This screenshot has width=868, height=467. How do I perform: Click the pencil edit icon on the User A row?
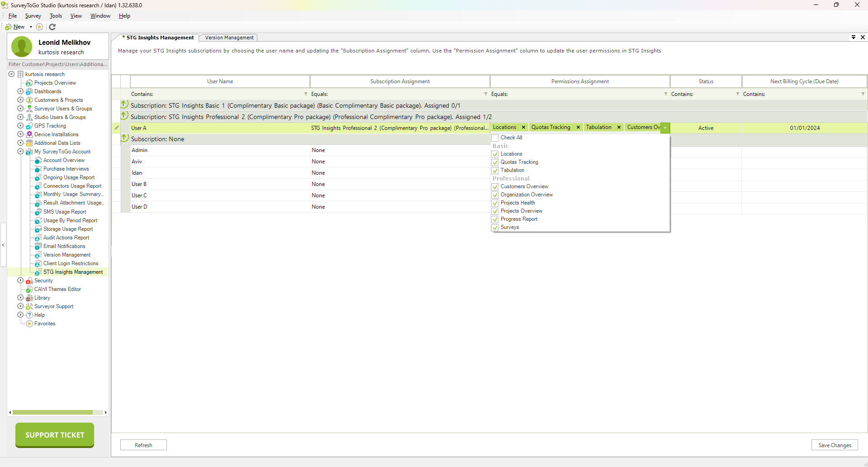click(x=117, y=128)
